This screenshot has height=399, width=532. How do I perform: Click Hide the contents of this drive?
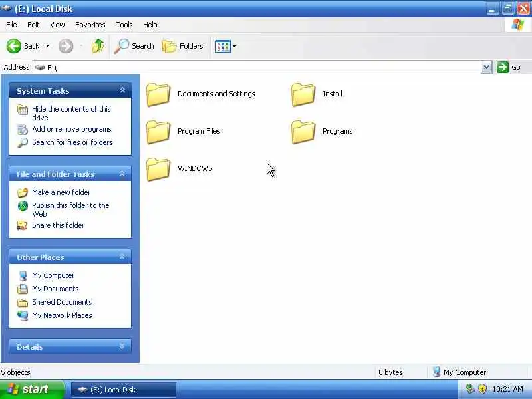[x=71, y=113]
